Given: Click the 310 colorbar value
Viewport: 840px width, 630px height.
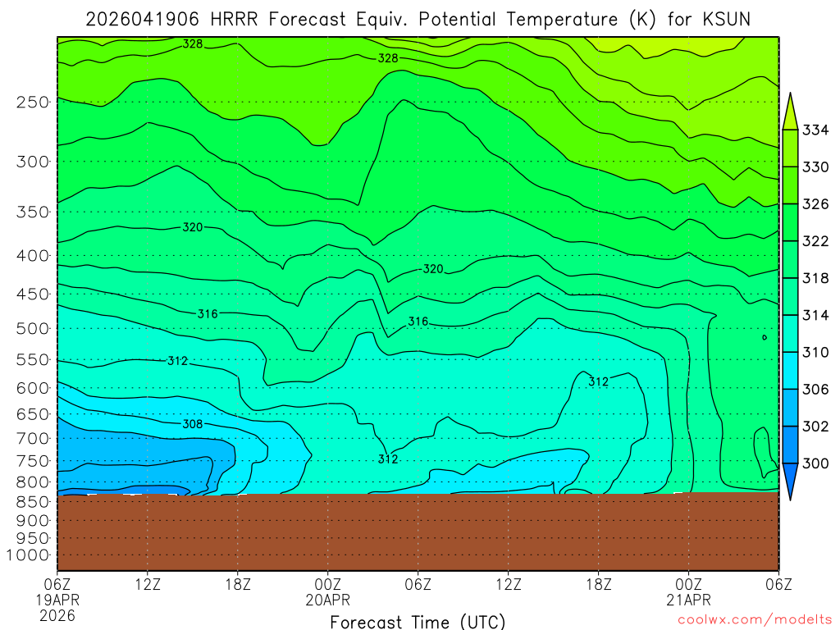Looking at the screenshot, I should click(x=815, y=352).
